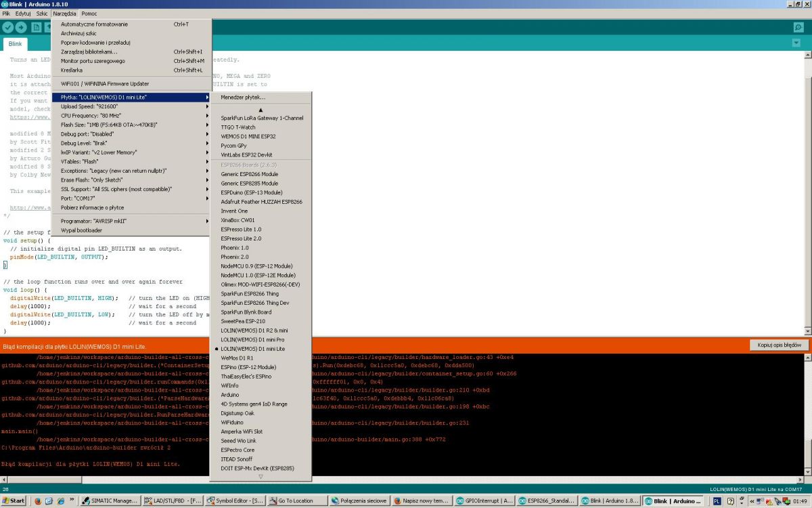
Task: Open Zarządzaj bibliotekami menu entry
Action: point(132,51)
